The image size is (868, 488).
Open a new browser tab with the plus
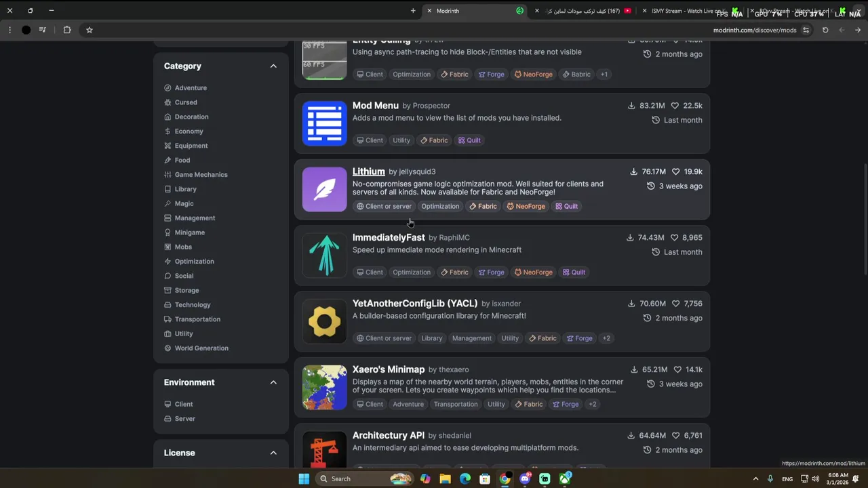413,11
